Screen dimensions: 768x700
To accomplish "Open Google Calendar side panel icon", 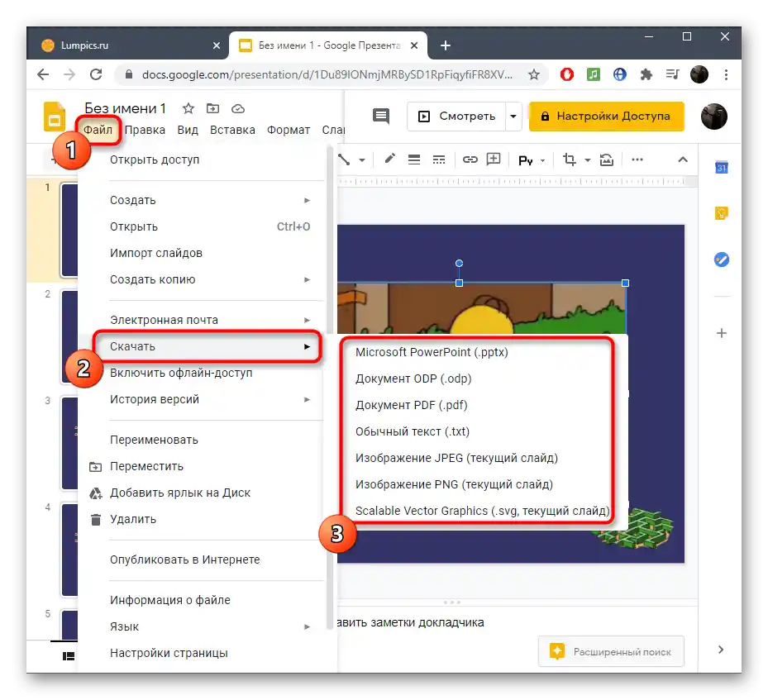I will (722, 168).
